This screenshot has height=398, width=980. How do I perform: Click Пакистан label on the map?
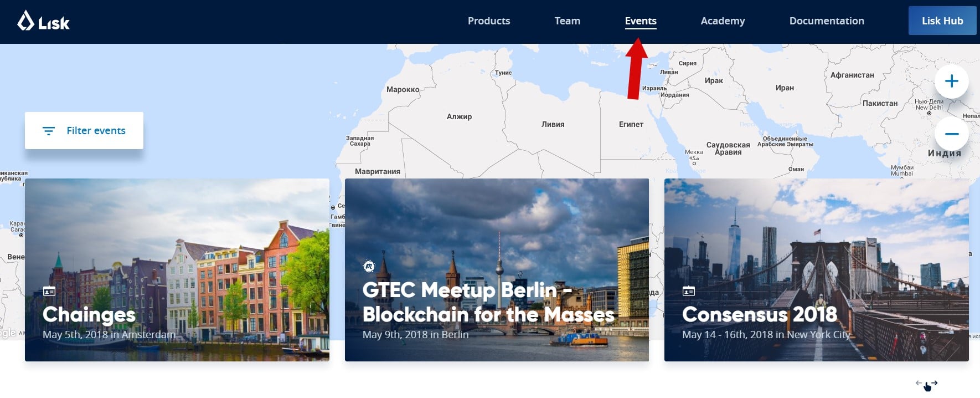point(880,103)
